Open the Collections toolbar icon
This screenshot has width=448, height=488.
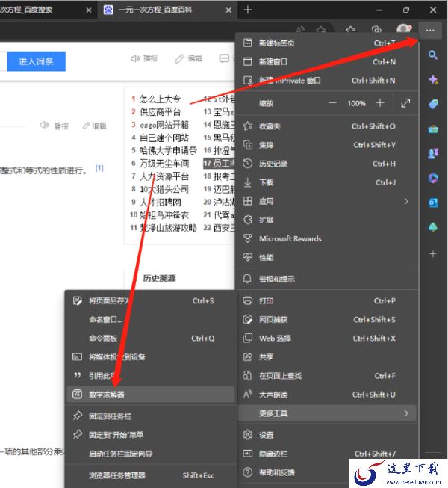point(376,30)
